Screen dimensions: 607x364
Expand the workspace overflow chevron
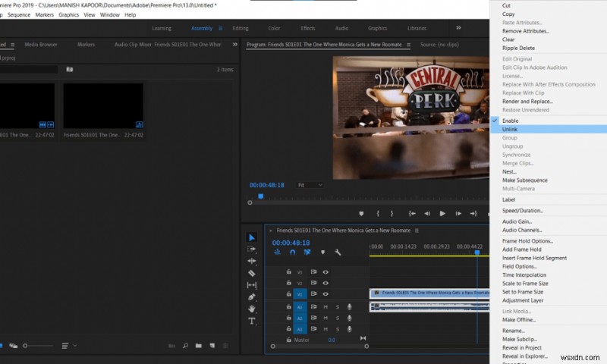[458, 28]
